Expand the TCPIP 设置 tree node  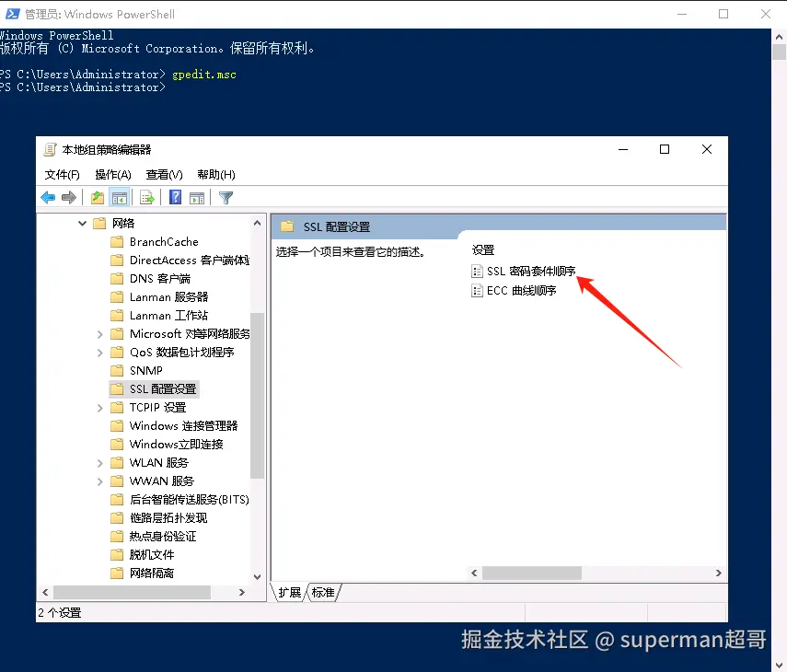coord(99,407)
